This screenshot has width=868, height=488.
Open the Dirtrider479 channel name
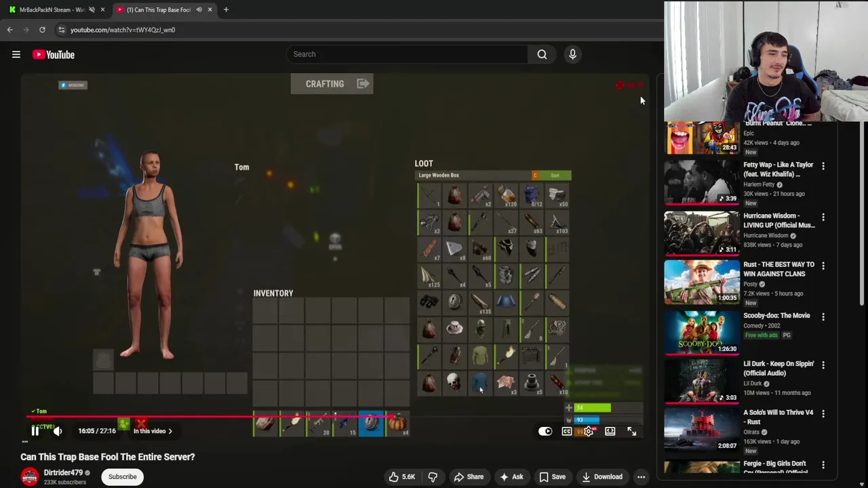(63, 472)
